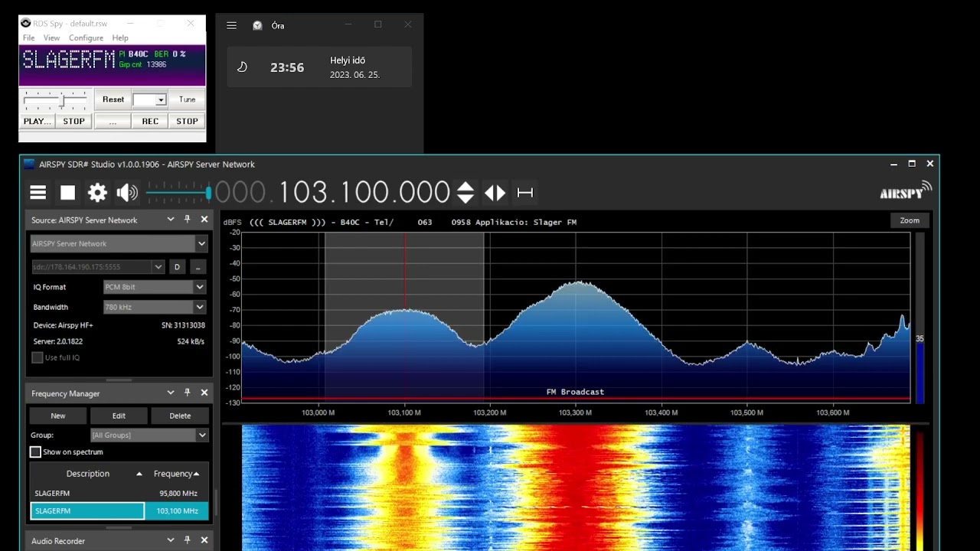The image size is (980, 551).
Task: Click the left-right tuning style arrows icon
Action: coord(495,193)
